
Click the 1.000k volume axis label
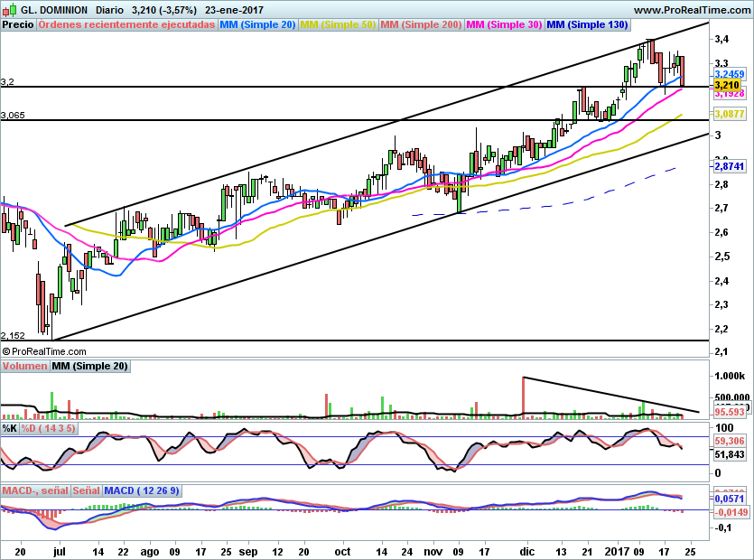(x=730, y=377)
